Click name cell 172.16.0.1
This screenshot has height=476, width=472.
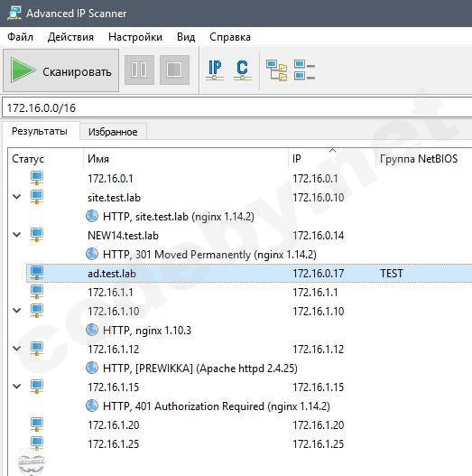click(x=110, y=179)
